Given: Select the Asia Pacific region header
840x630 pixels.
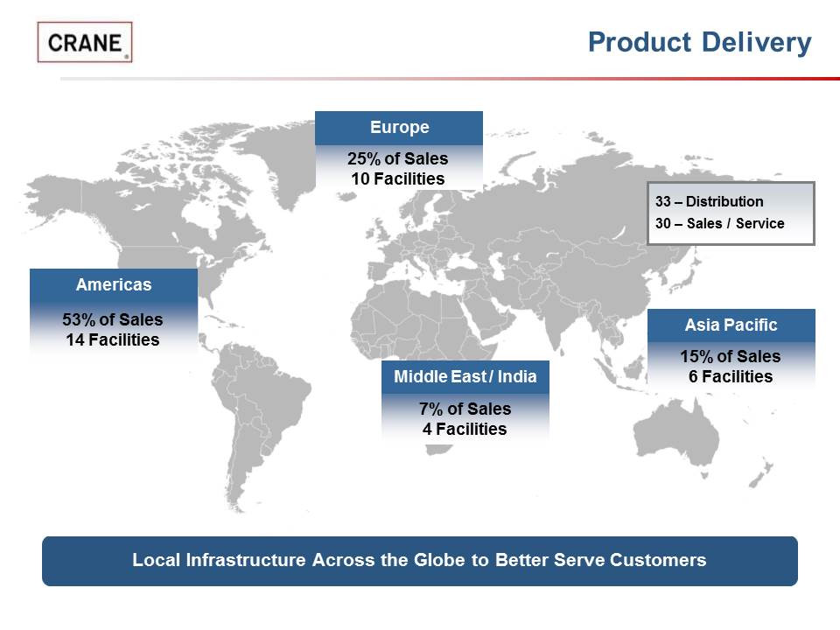Looking at the screenshot, I should [x=731, y=325].
